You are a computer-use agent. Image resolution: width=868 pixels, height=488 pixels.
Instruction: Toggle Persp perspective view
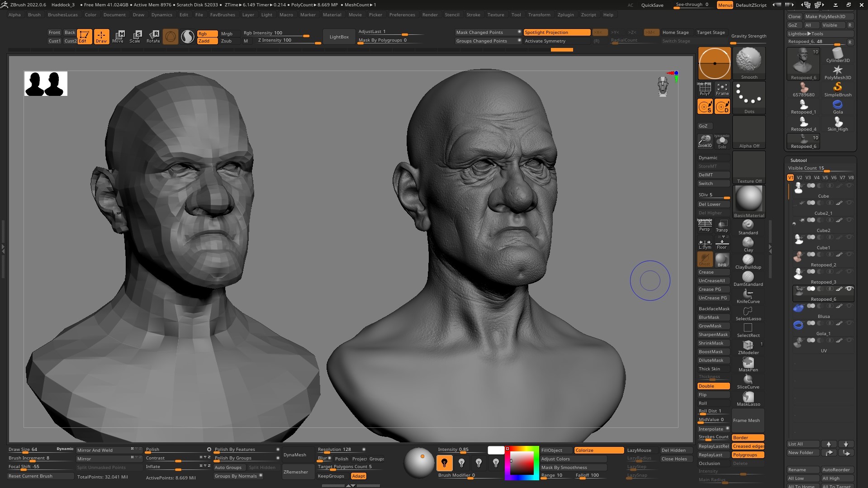click(x=705, y=225)
